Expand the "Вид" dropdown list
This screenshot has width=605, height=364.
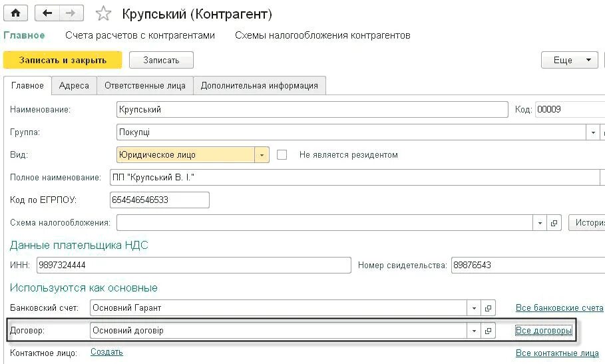point(262,155)
